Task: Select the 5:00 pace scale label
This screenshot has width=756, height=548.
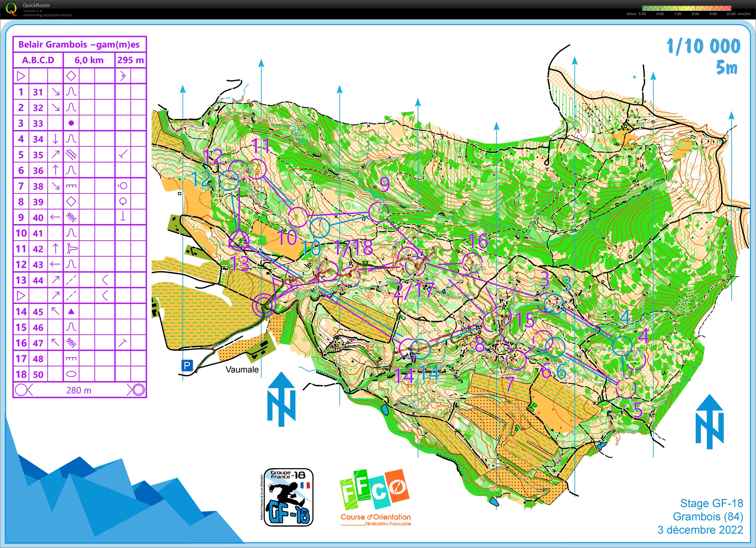Action: [x=642, y=14]
